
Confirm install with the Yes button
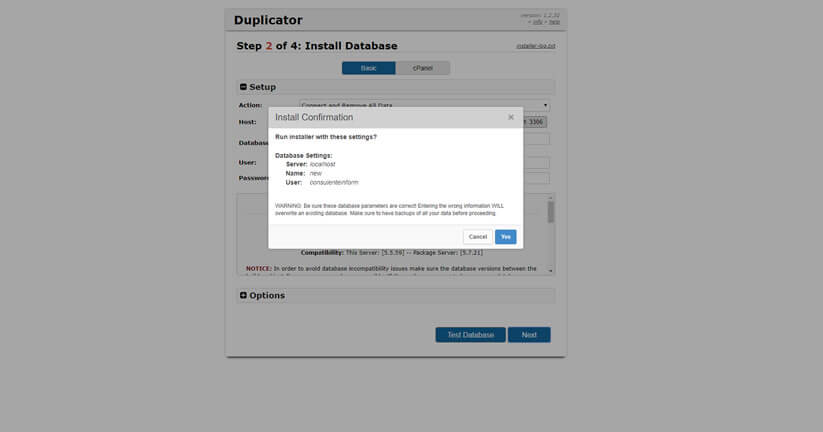[x=505, y=237]
